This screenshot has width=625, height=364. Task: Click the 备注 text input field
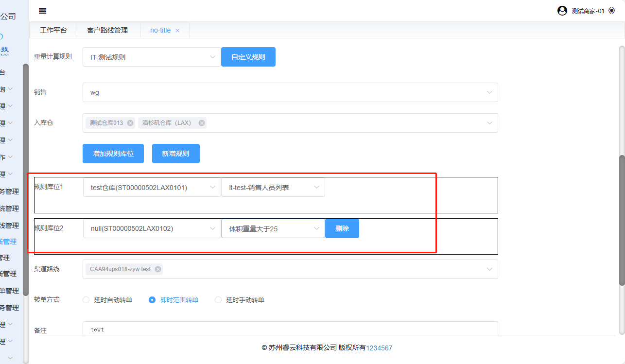click(x=290, y=329)
